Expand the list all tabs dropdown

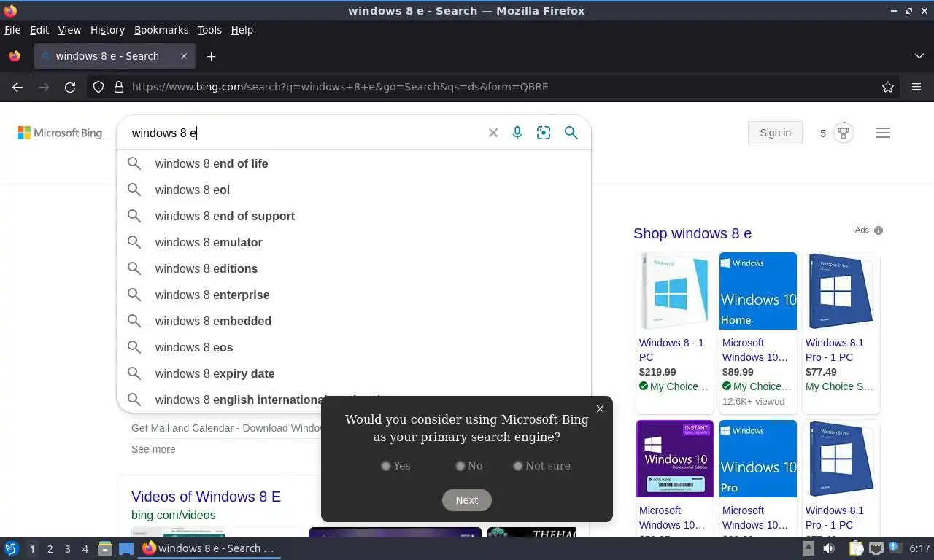click(x=919, y=56)
